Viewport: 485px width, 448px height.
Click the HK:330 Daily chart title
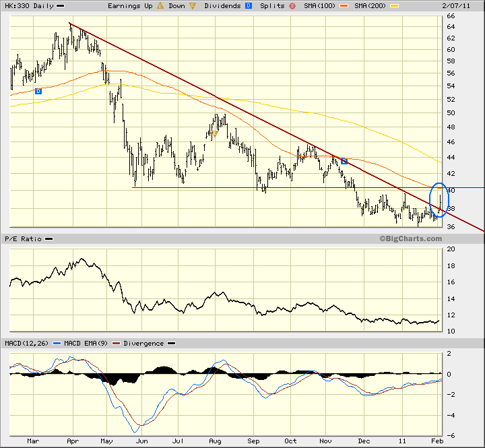click(30, 6)
